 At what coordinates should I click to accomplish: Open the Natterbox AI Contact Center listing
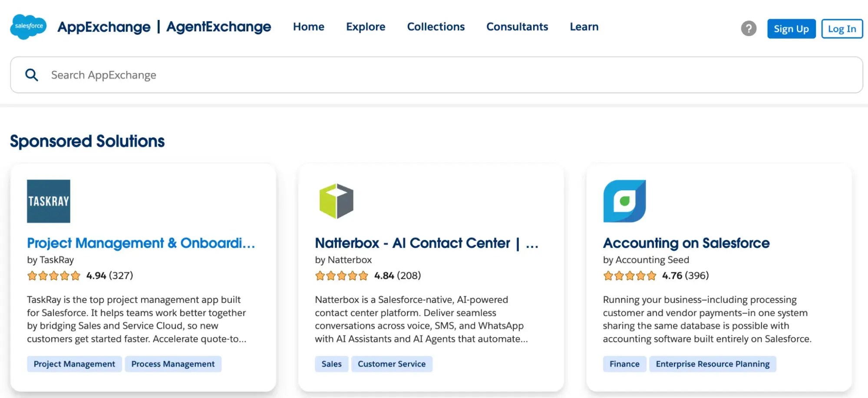point(426,243)
